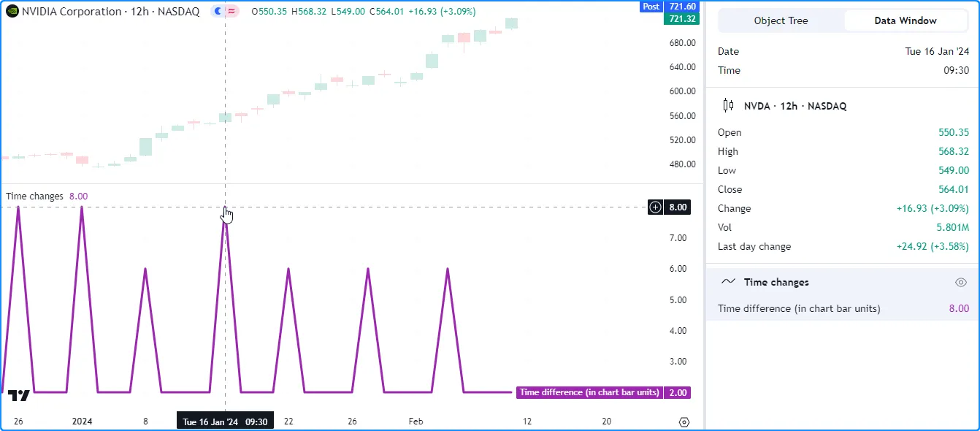Viewport: 980px width, 431px height.
Task: Click the green 721.32 last price tag
Action: pyautogui.click(x=681, y=19)
